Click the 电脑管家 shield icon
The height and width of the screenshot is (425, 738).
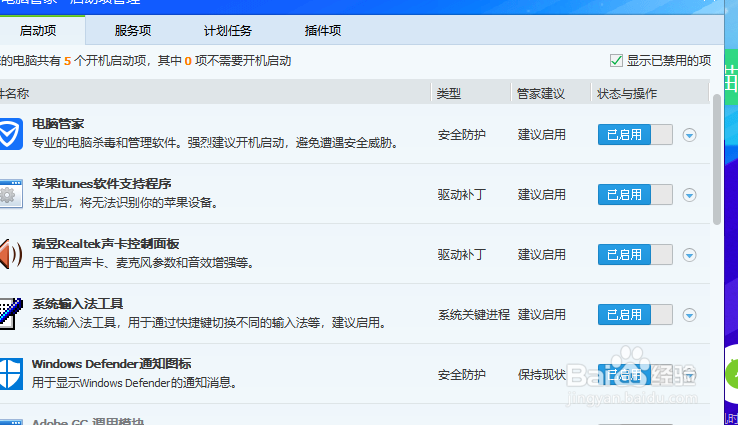pos(11,134)
